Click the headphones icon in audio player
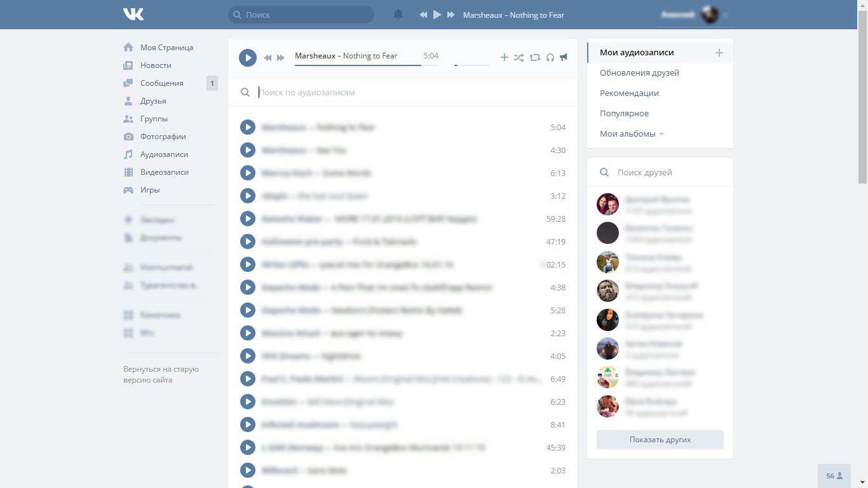The image size is (868, 488). point(550,57)
